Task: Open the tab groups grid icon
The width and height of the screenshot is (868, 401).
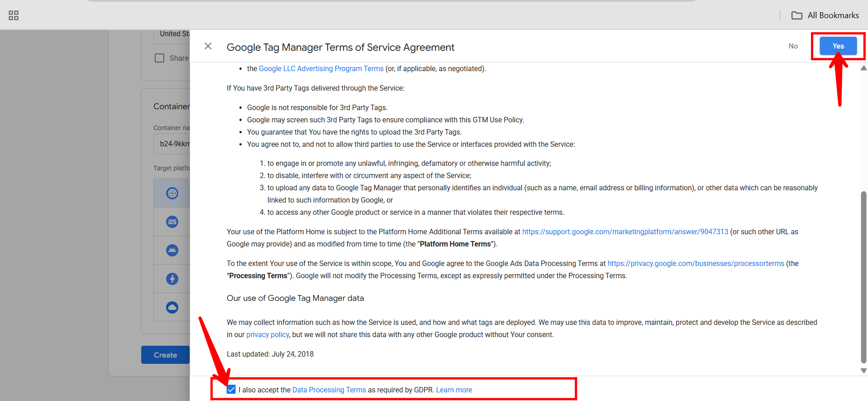Action: click(x=14, y=15)
